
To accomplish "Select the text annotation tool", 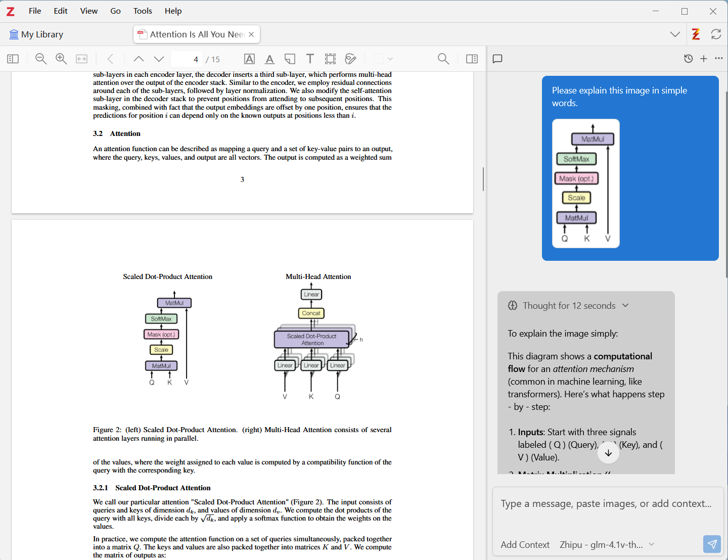I will pos(310,59).
